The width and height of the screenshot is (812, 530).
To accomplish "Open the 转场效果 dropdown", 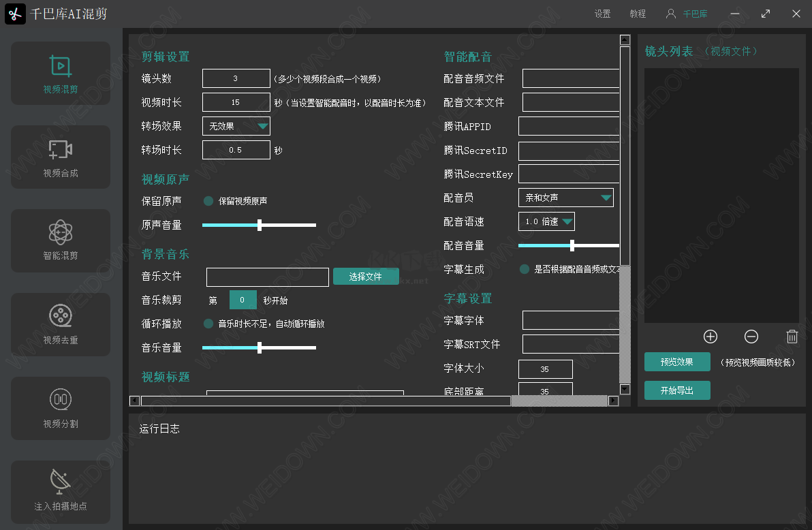I will [x=236, y=125].
